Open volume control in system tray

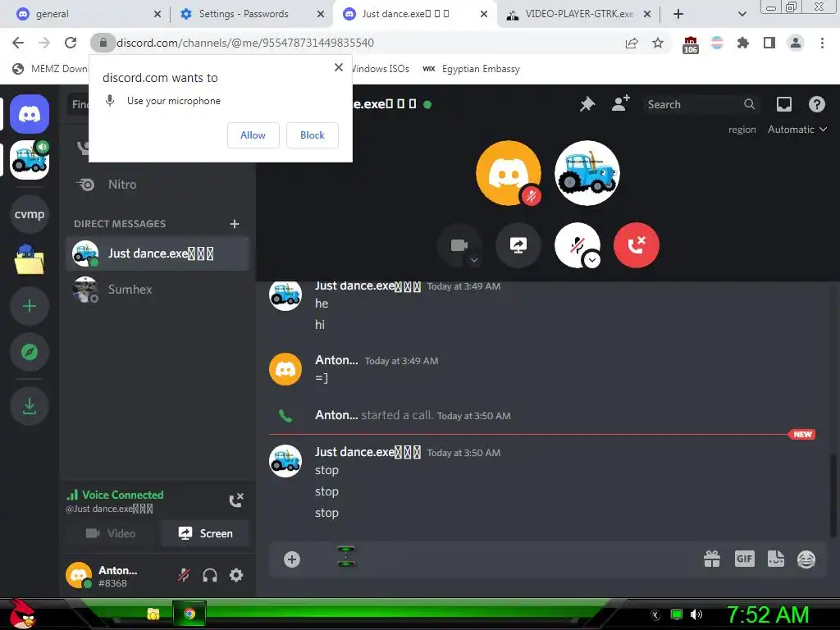pos(696,614)
